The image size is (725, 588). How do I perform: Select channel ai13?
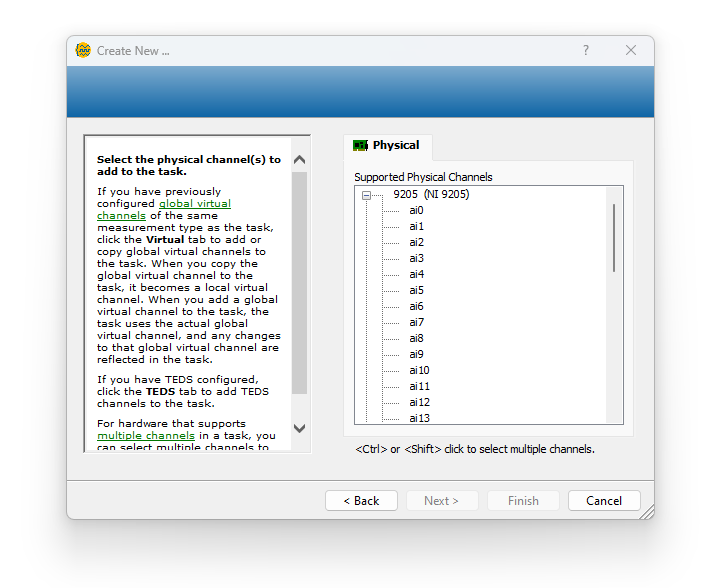[x=419, y=418]
